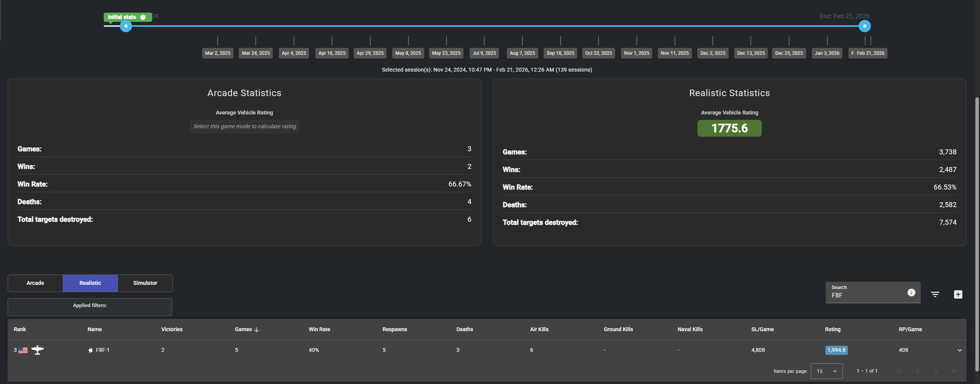Select the Realistic mode toggle
980x384 pixels.
click(90, 283)
